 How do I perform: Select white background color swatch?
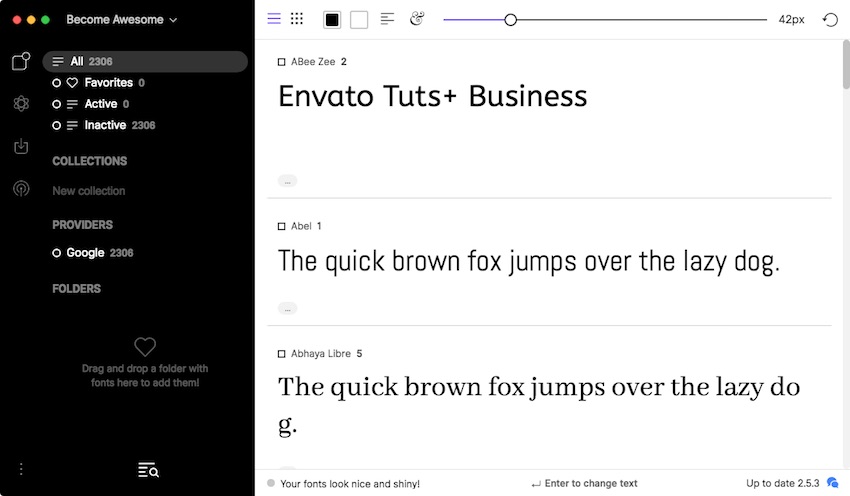pos(359,20)
